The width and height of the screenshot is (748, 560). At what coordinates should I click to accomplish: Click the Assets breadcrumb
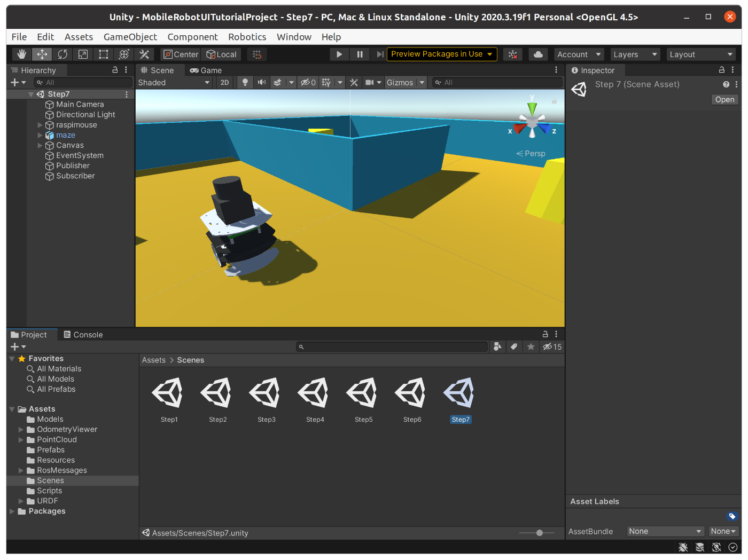click(x=154, y=360)
